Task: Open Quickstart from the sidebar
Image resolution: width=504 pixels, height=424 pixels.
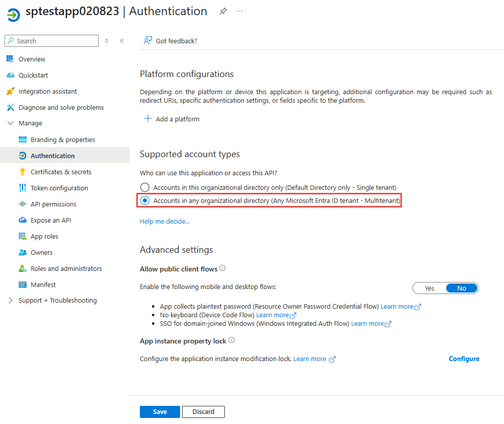Action: (x=33, y=75)
